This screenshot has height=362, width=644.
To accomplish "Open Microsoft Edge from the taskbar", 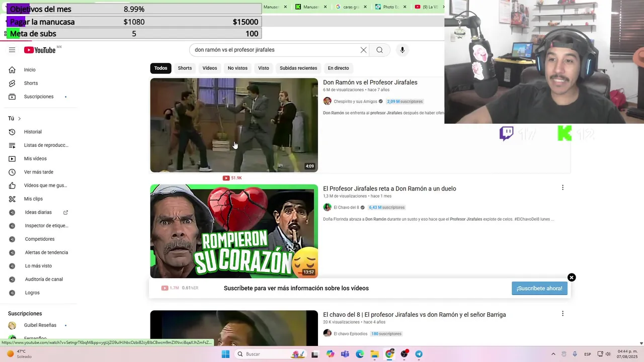I will pyautogui.click(x=360, y=354).
